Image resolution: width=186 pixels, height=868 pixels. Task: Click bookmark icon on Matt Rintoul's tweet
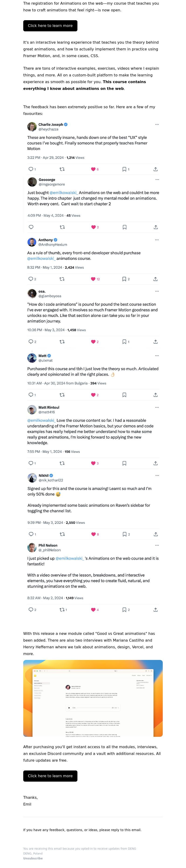coord(124,463)
